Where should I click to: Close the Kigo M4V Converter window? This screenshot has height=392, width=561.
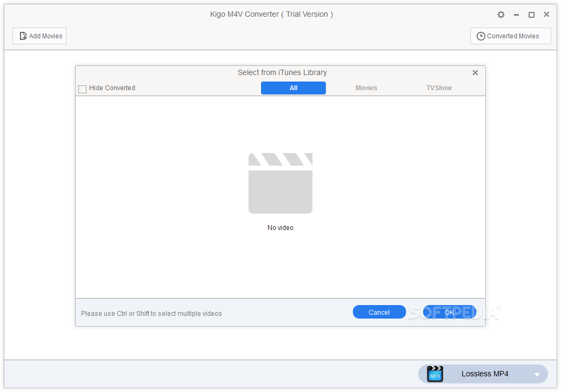tap(546, 14)
